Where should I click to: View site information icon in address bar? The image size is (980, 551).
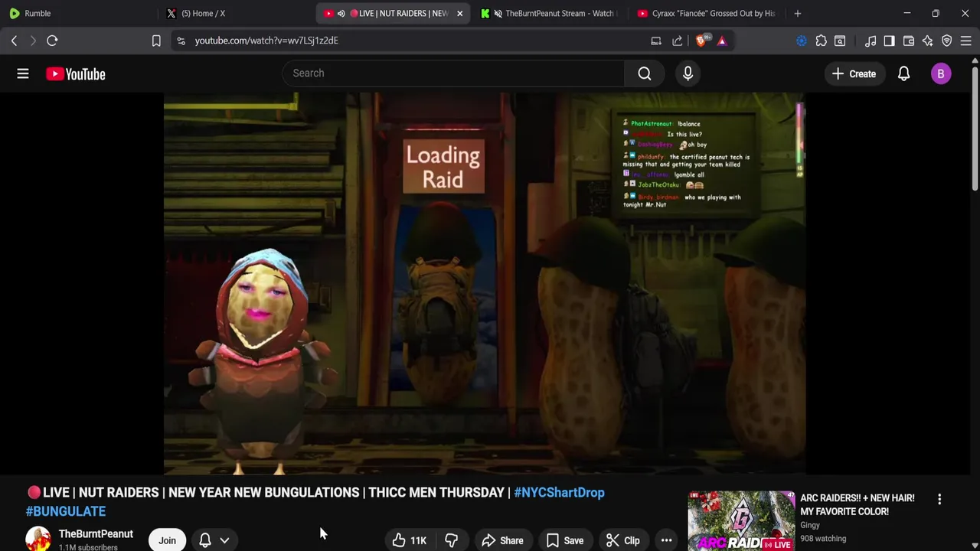click(x=181, y=41)
